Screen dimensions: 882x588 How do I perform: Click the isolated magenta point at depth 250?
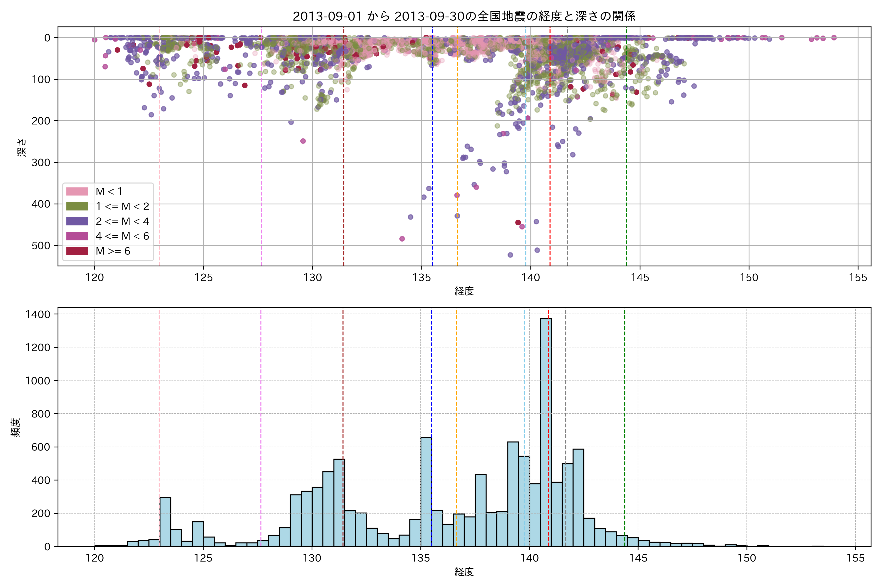pyautogui.click(x=303, y=141)
